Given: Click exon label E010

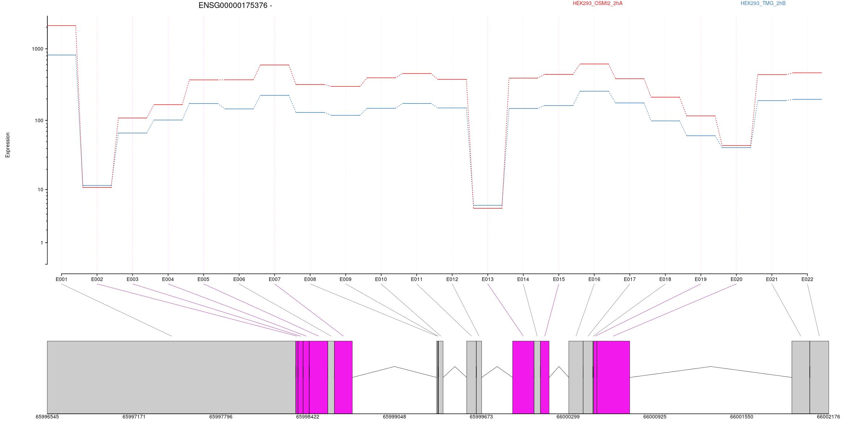Looking at the screenshot, I should coord(381,279).
